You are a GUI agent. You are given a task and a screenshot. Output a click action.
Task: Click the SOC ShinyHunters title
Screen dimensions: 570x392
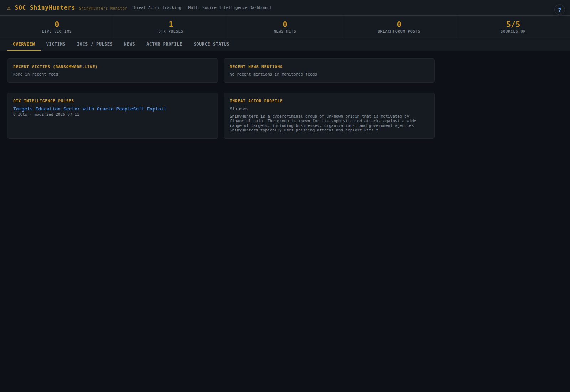[45, 7]
